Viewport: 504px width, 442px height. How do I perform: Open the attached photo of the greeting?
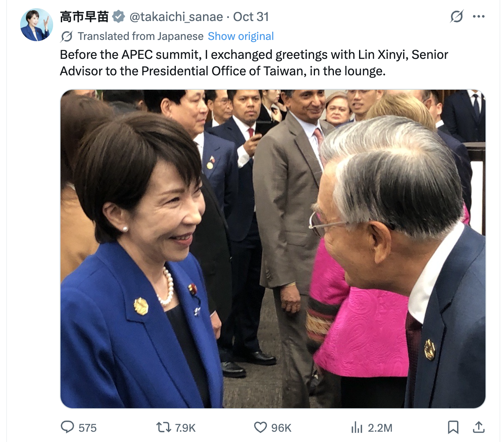[x=273, y=249]
